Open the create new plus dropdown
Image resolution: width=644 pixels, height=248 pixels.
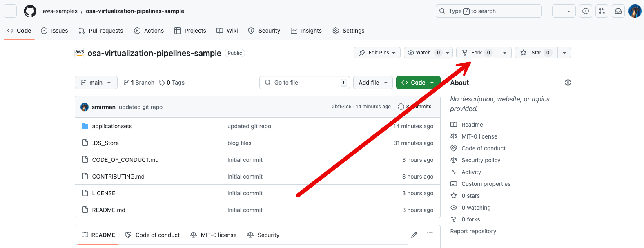coord(564,11)
